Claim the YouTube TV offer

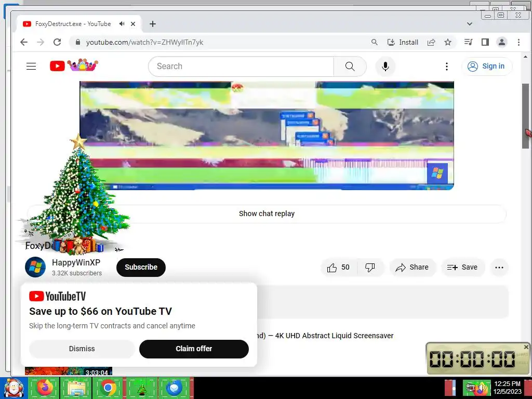194,349
